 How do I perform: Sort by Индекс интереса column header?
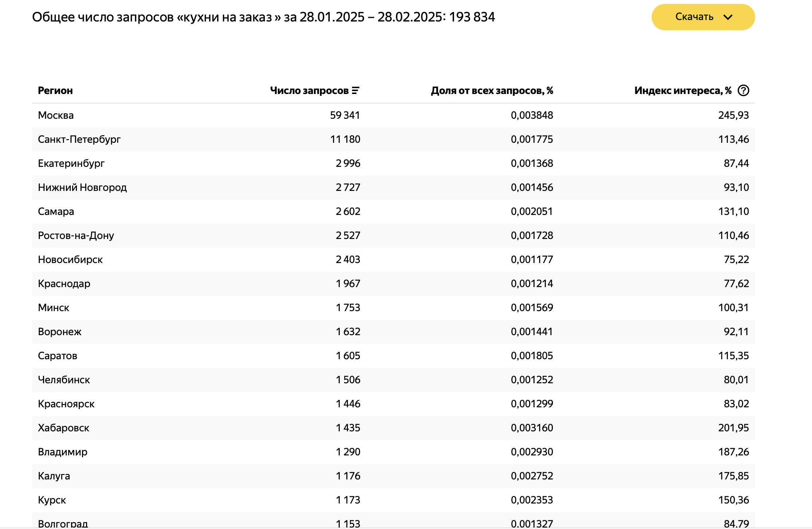click(683, 90)
